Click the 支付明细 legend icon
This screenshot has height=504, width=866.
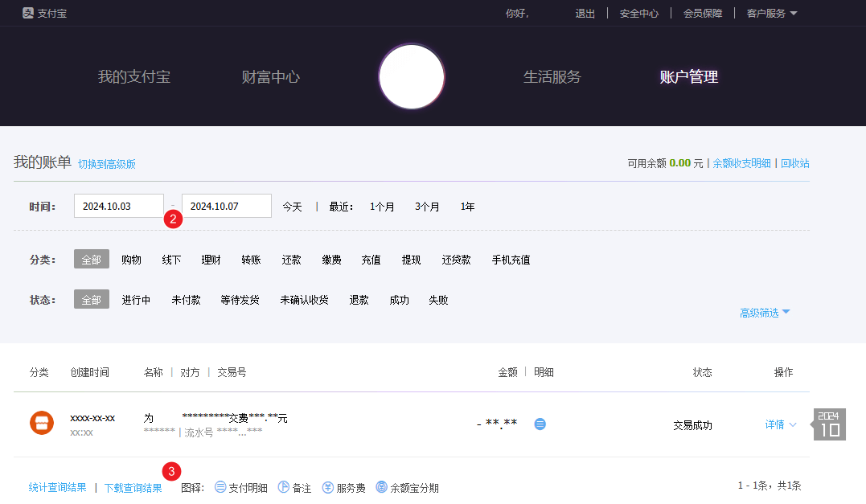pos(220,487)
